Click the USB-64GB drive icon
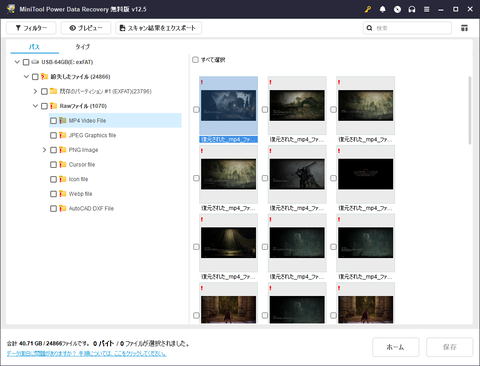This screenshot has height=366, width=480. [35, 62]
